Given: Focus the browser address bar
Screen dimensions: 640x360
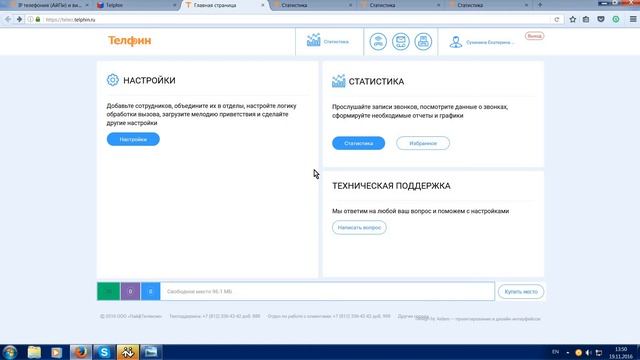Looking at the screenshot, I should coord(294,19).
